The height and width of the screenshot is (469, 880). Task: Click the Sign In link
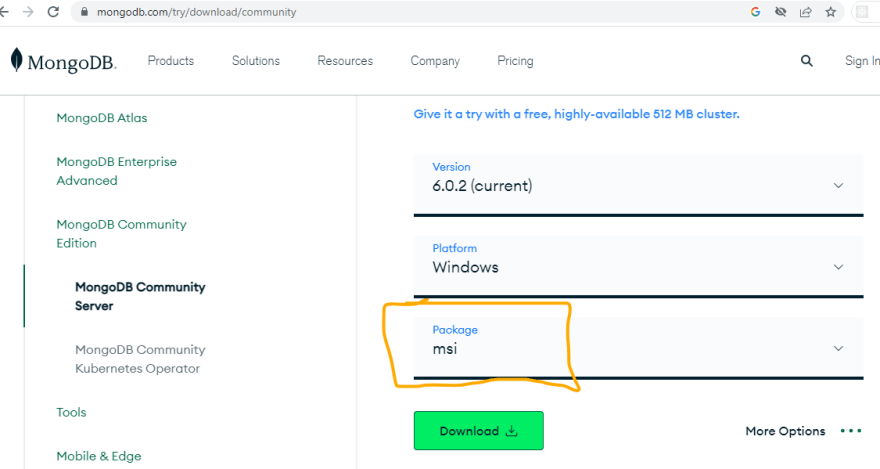[862, 61]
